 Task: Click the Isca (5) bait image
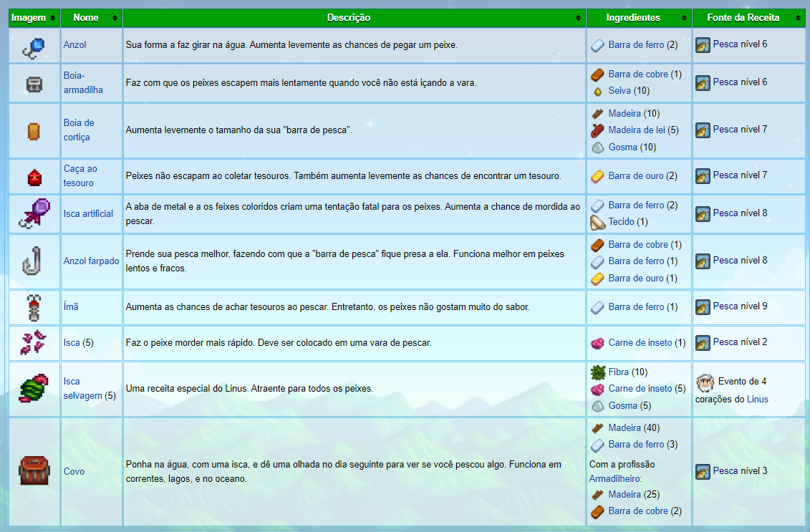(x=34, y=343)
